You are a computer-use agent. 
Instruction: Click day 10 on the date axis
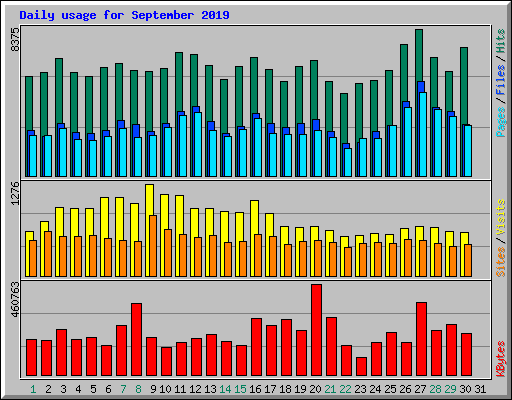click(165, 389)
